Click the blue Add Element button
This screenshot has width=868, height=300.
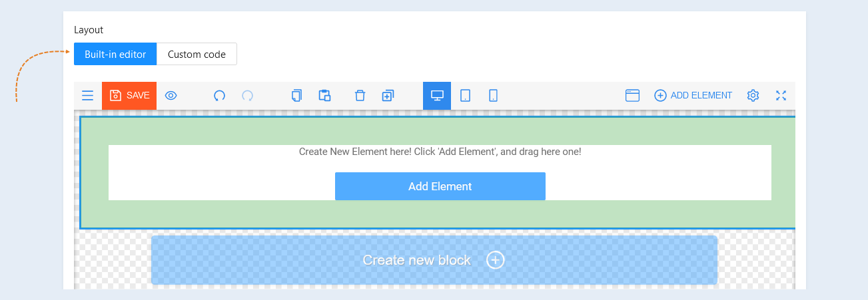pyautogui.click(x=440, y=186)
